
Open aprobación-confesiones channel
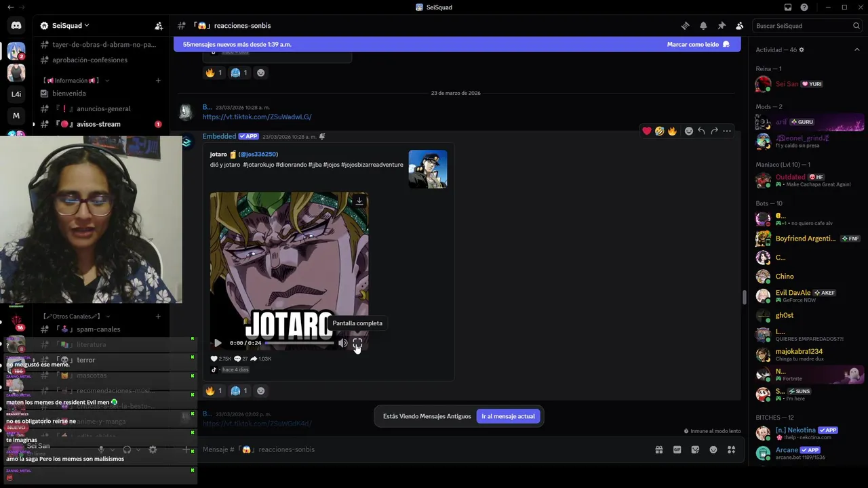pos(101,60)
